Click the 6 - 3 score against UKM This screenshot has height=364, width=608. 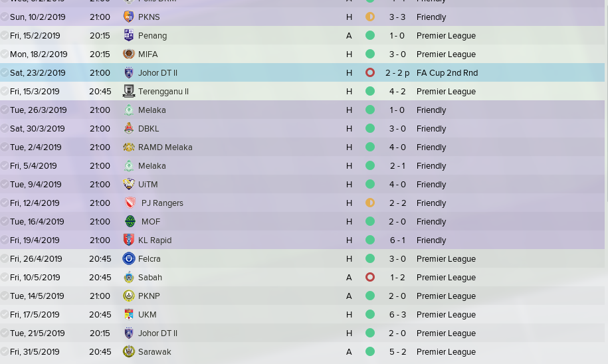pos(397,315)
